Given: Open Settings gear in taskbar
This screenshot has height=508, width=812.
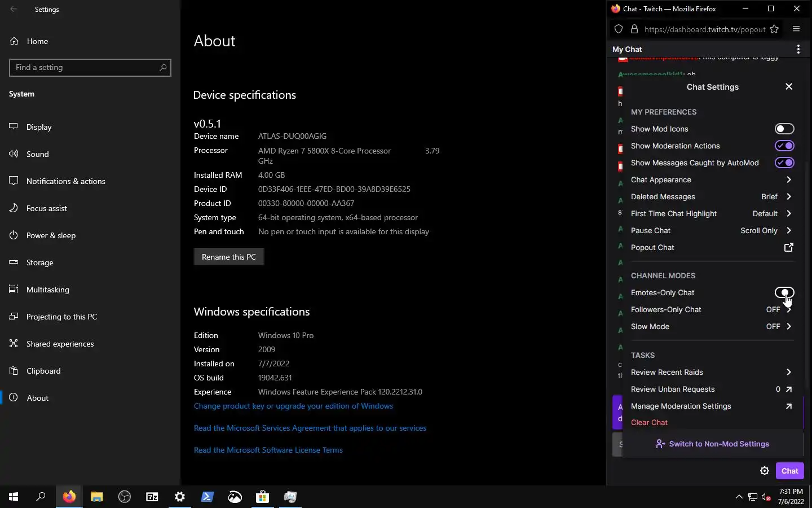Looking at the screenshot, I should pos(179,497).
